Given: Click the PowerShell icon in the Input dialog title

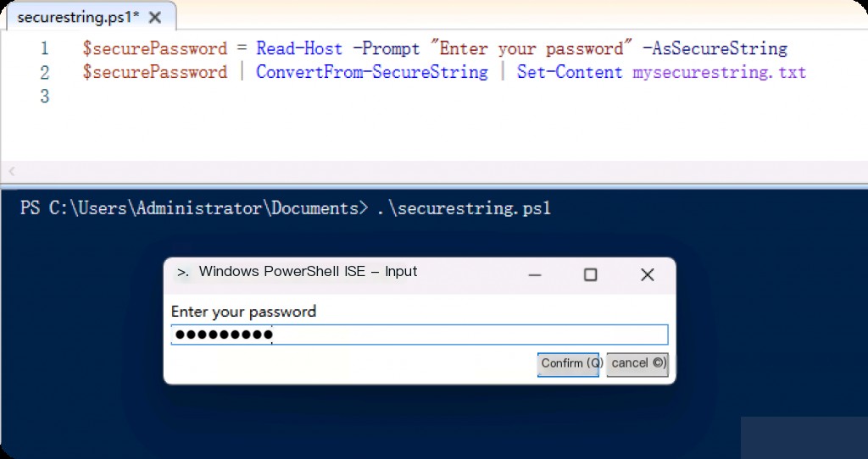Looking at the screenshot, I should pyautogui.click(x=182, y=273).
